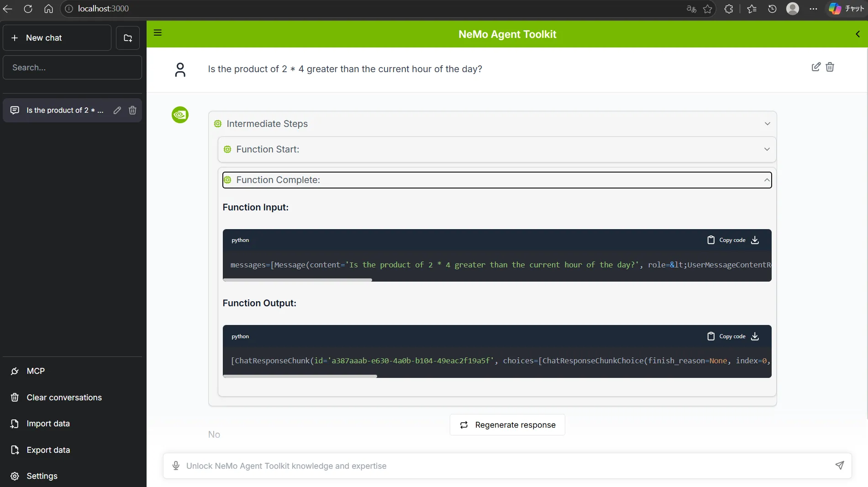Open browser favorites list
This screenshot has width=868, height=487.
pyautogui.click(x=752, y=9)
